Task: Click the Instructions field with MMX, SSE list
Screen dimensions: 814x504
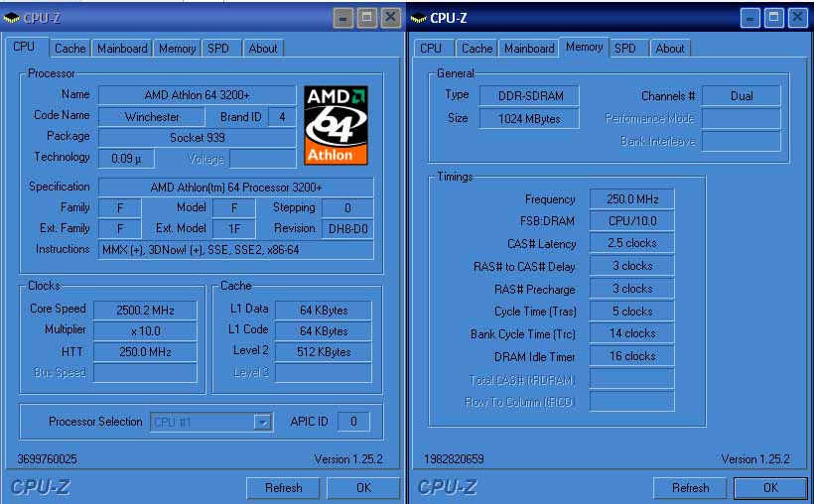Action: coord(235,250)
